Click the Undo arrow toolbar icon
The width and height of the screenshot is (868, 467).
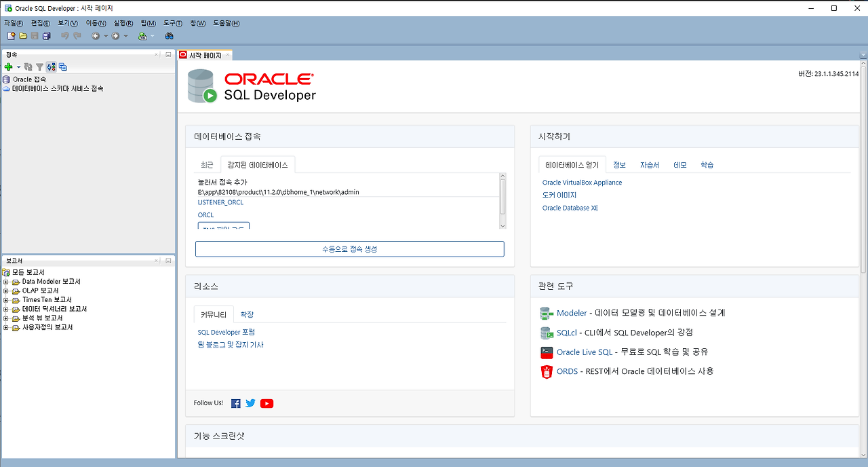(65, 36)
